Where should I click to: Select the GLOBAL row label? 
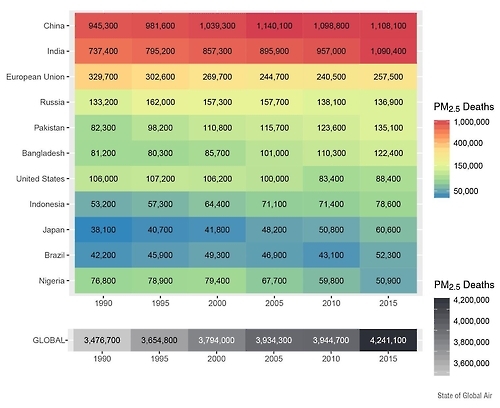tap(48, 340)
